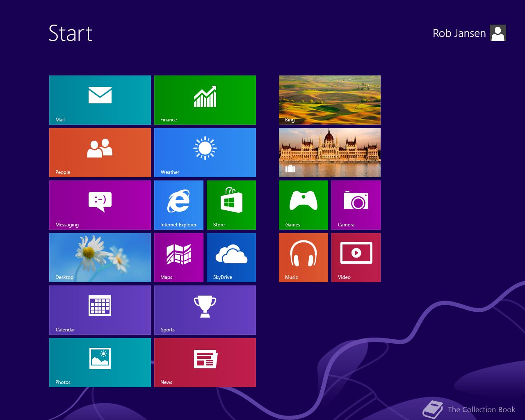This screenshot has width=525, height=420.
Task: Open the Calendar tile
Action: 100,310
